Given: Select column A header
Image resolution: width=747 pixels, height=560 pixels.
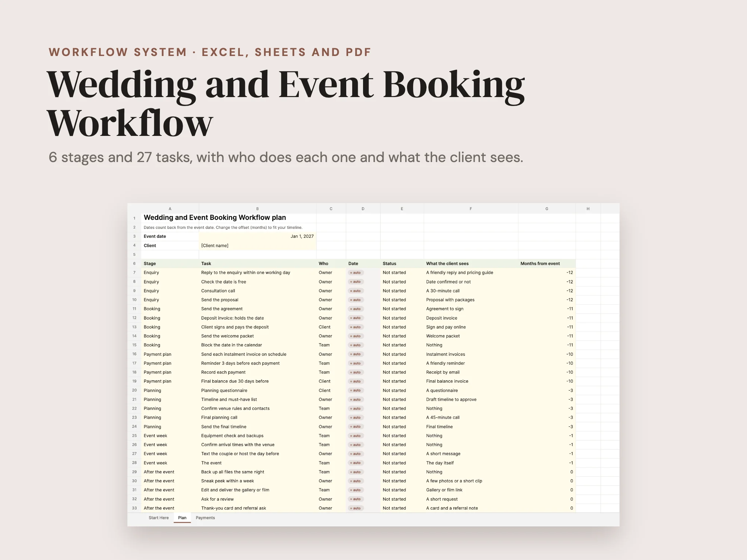Looking at the screenshot, I should (x=170, y=209).
